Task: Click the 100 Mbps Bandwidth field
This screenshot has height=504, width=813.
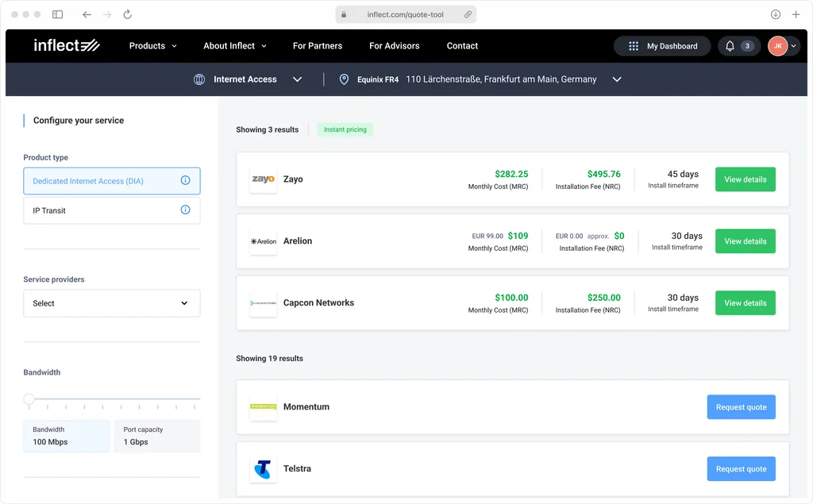Action: pyautogui.click(x=67, y=437)
